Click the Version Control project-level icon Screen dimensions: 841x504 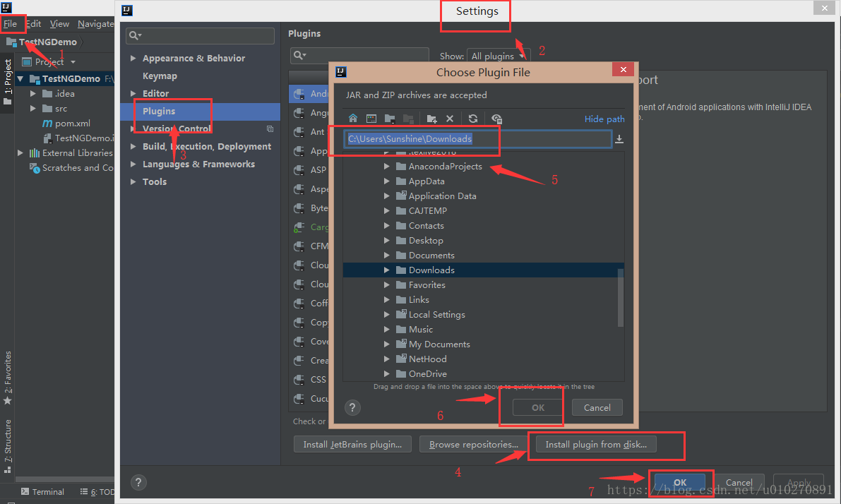pyautogui.click(x=270, y=128)
